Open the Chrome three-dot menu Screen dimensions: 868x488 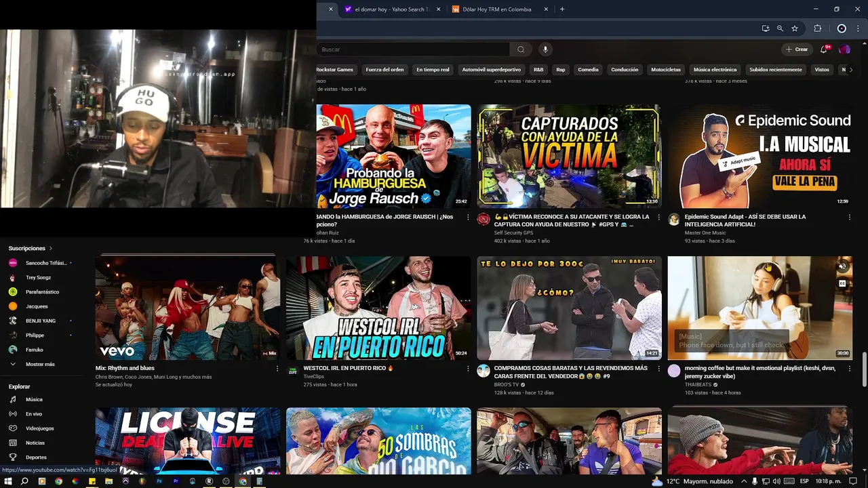[858, 28]
